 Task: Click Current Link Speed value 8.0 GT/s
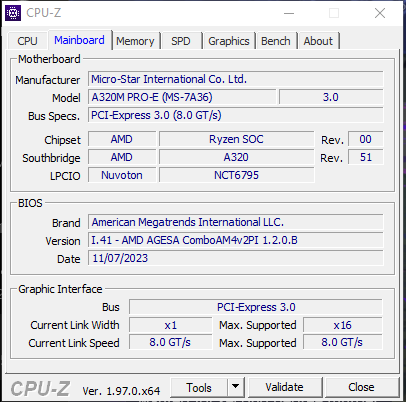coord(171,343)
